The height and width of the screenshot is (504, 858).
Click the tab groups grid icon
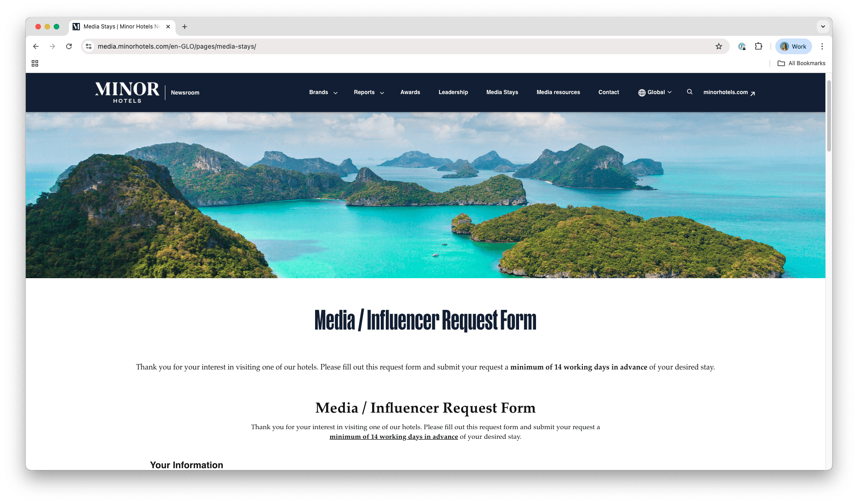[x=35, y=63]
